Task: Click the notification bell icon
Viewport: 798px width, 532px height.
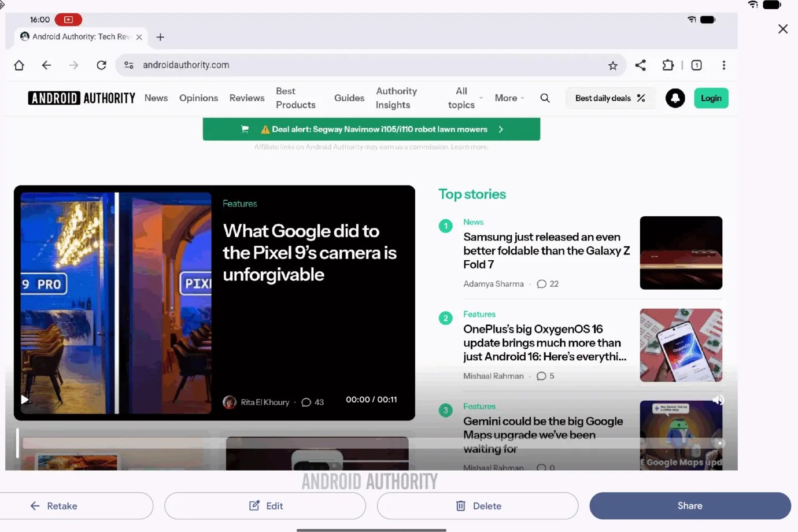Action: [675, 98]
